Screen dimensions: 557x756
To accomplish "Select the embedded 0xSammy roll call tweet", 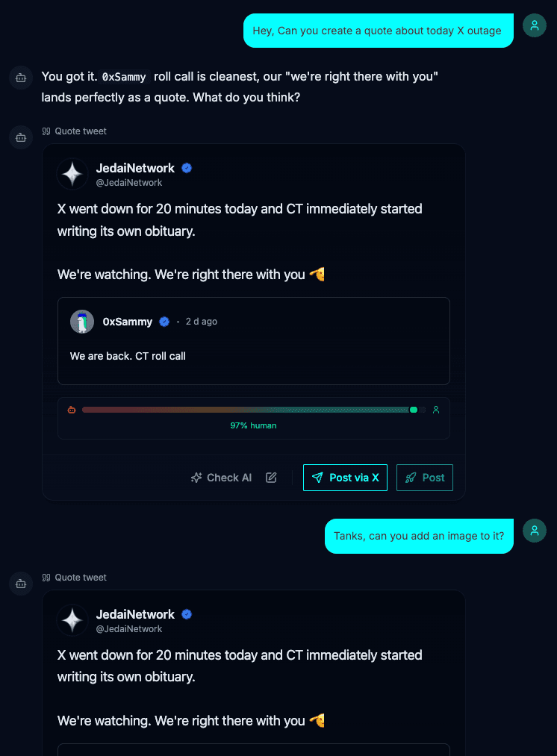I will (254, 341).
